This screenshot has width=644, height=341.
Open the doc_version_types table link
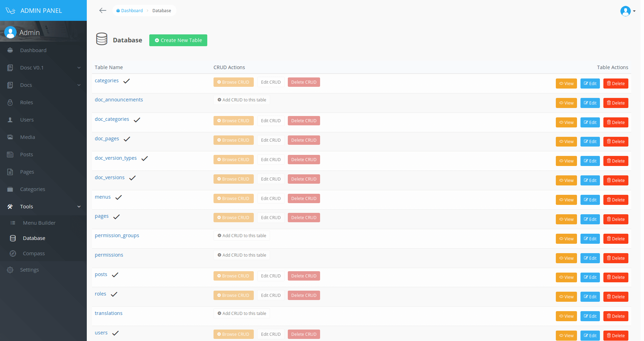click(116, 158)
